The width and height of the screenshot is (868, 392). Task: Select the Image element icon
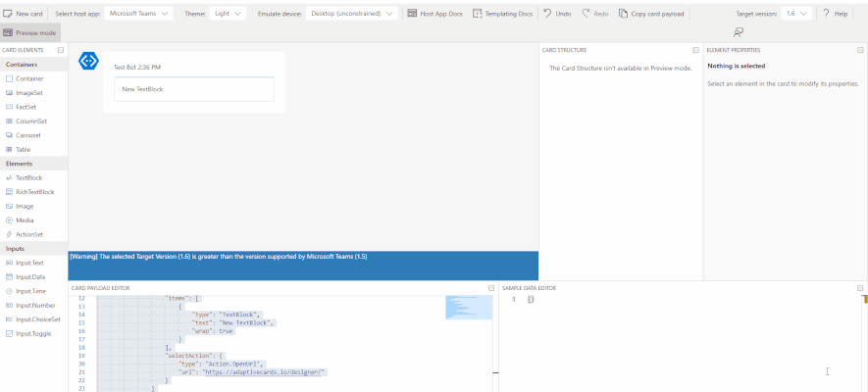tap(9, 206)
